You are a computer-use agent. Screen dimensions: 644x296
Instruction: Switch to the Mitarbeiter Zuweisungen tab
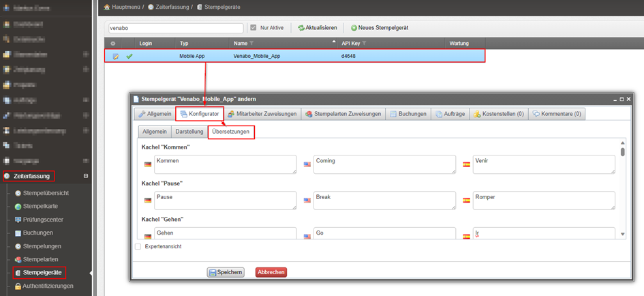click(x=262, y=114)
